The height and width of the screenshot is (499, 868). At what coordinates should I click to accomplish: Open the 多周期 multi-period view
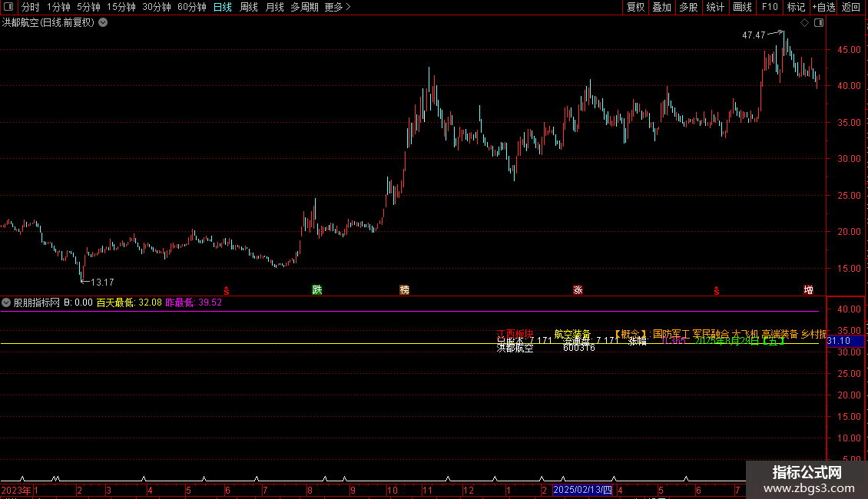(x=304, y=7)
